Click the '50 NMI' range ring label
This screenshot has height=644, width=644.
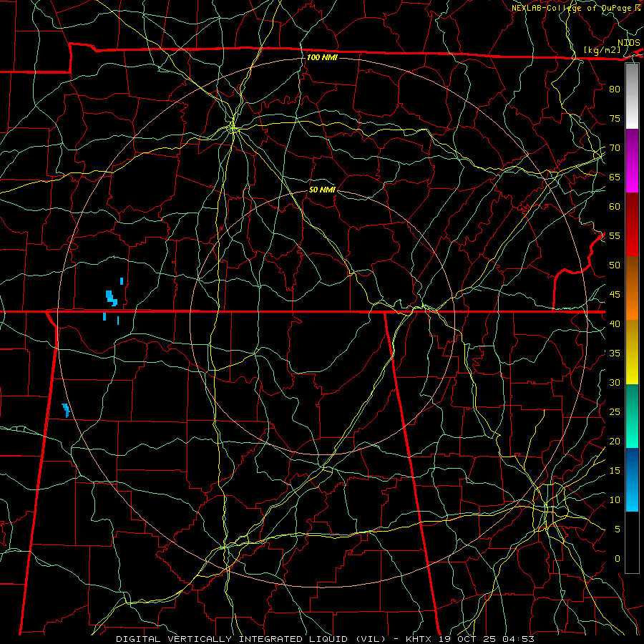(322, 190)
